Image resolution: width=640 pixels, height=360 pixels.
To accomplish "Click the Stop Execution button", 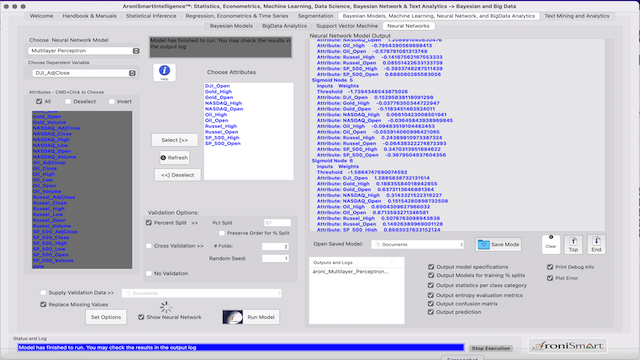I will pos(491,348).
